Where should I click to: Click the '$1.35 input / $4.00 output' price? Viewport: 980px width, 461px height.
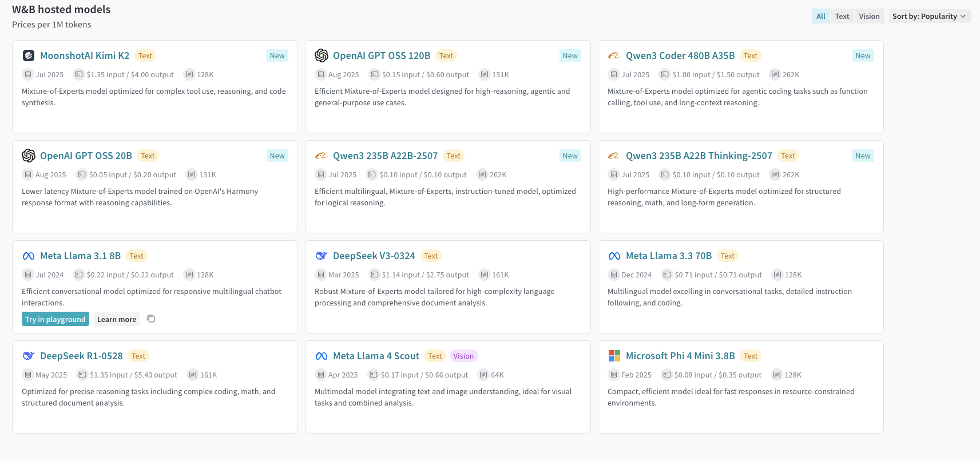pos(130,74)
